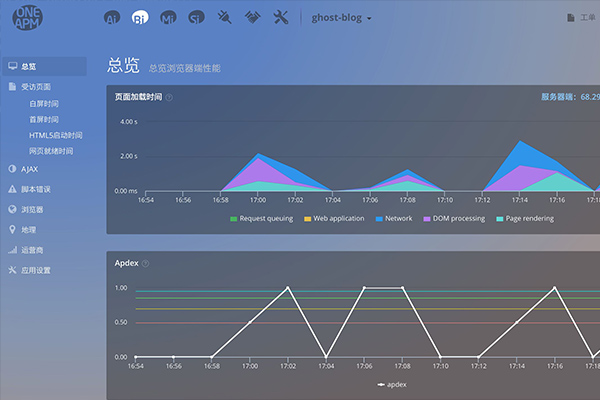Click the handshake icon in top bar
Screen dimensions: 600x400
[x=251, y=18]
